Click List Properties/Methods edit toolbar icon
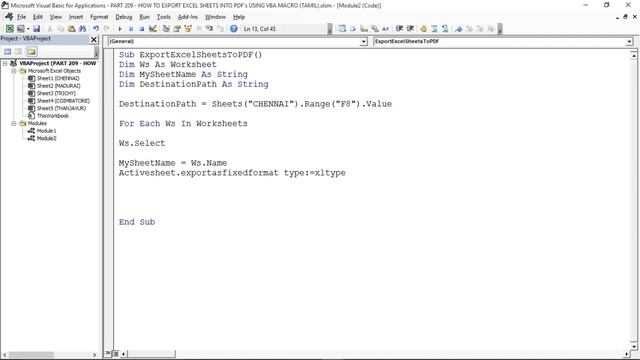The height and width of the screenshot is (360, 640). [342, 29]
